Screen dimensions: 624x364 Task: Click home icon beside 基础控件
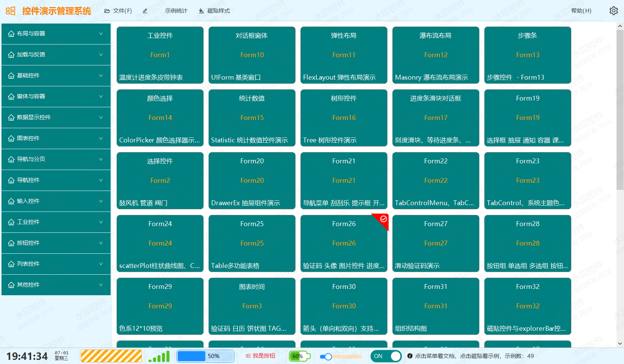pyautogui.click(x=11, y=75)
